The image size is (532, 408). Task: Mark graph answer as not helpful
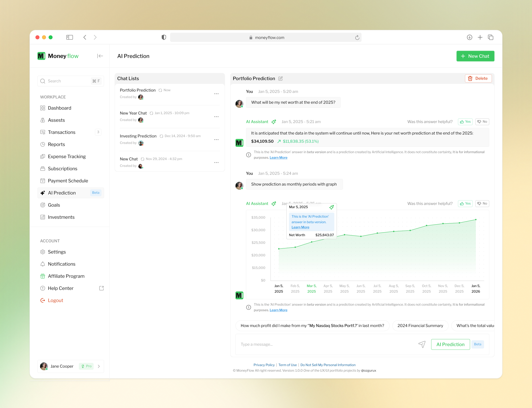(482, 204)
